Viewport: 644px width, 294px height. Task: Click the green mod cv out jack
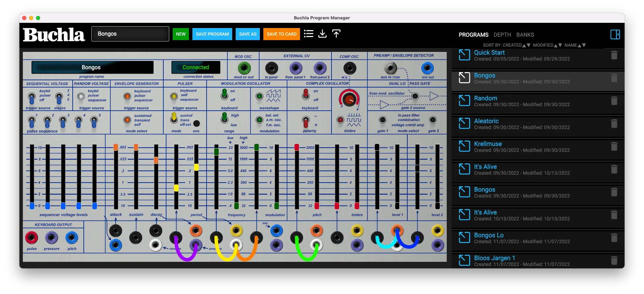pyautogui.click(x=244, y=68)
